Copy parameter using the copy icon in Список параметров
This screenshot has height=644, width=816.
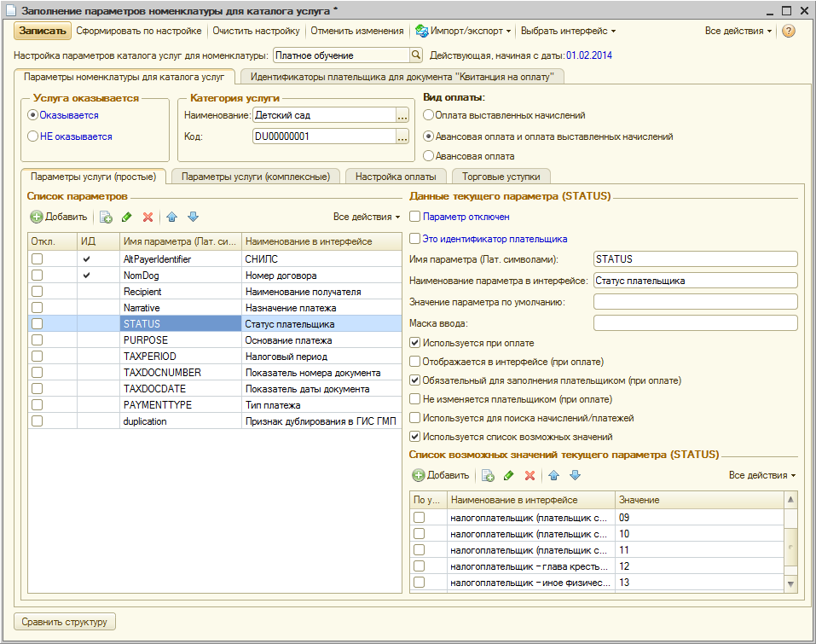(x=106, y=218)
